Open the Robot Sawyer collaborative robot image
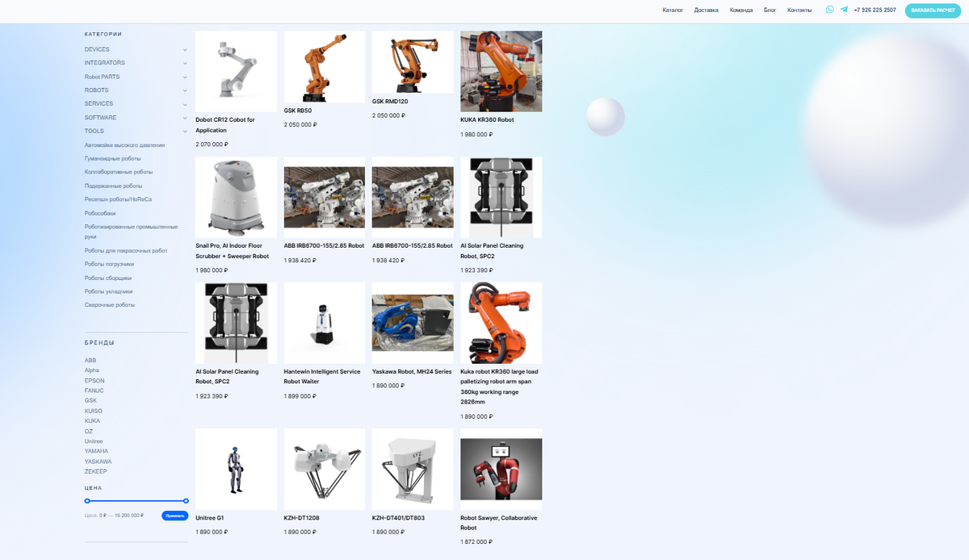The height and width of the screenshot is (560, 969). pos(501,469)
